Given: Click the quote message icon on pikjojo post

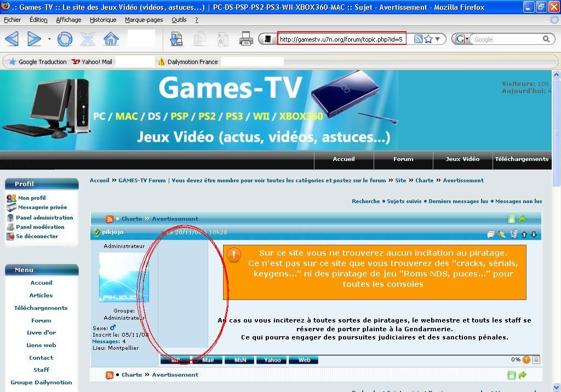Looking at the screenshot, I should 490,234.
